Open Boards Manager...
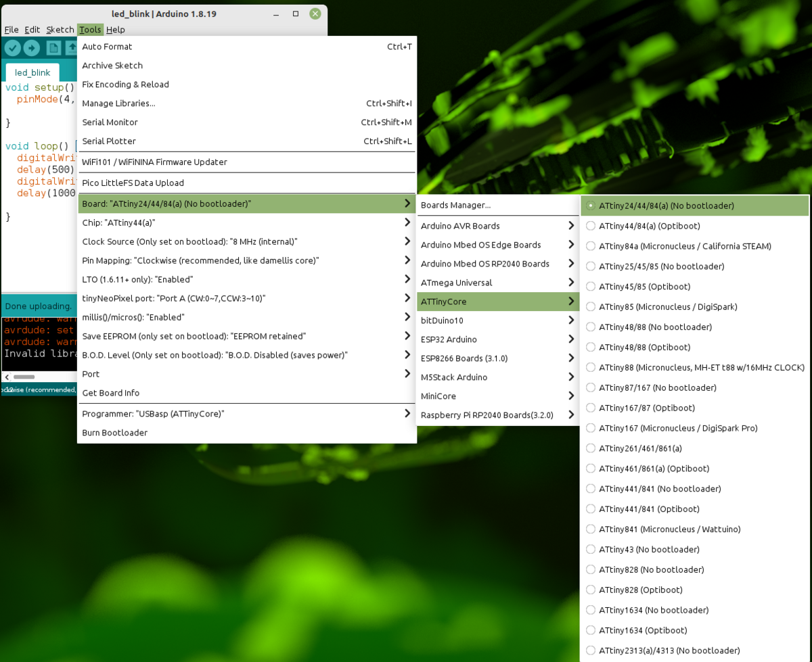The height and width of the screenshot is (662, 812). 498,205
